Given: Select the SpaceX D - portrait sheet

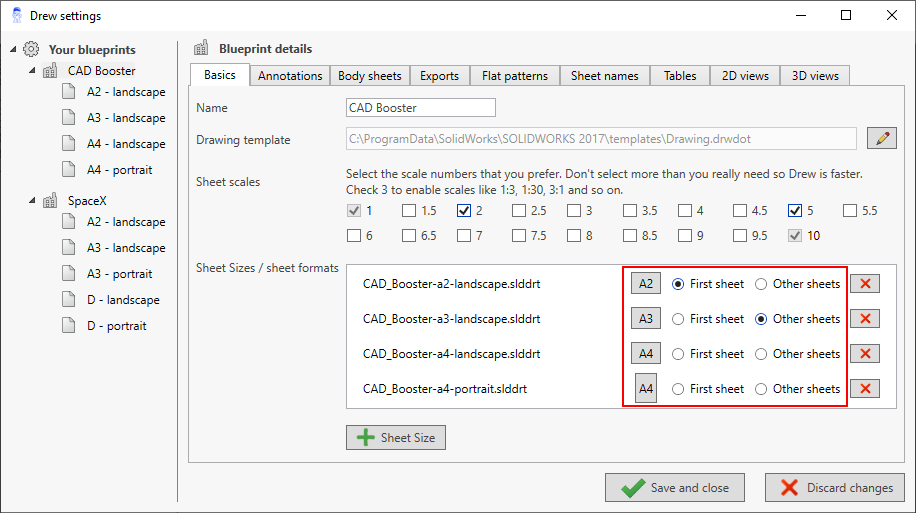Looking at the screenshot, I should tap(116, 326).
